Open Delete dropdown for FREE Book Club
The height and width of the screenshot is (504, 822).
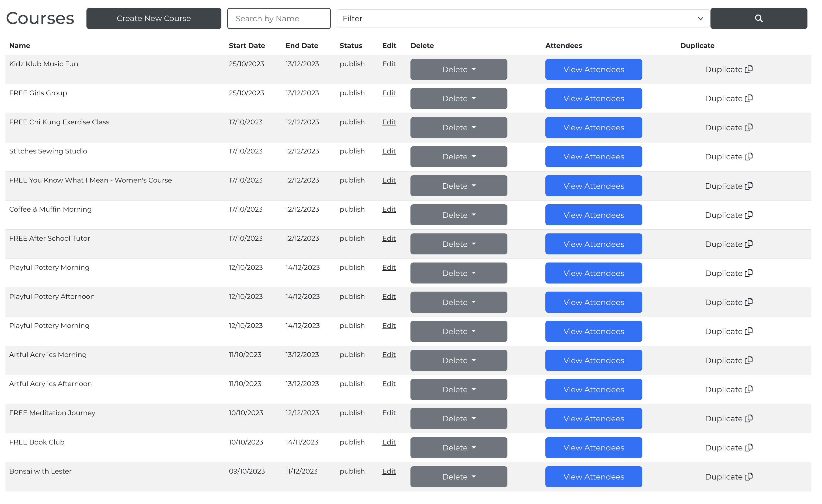(x=458, y=448)
